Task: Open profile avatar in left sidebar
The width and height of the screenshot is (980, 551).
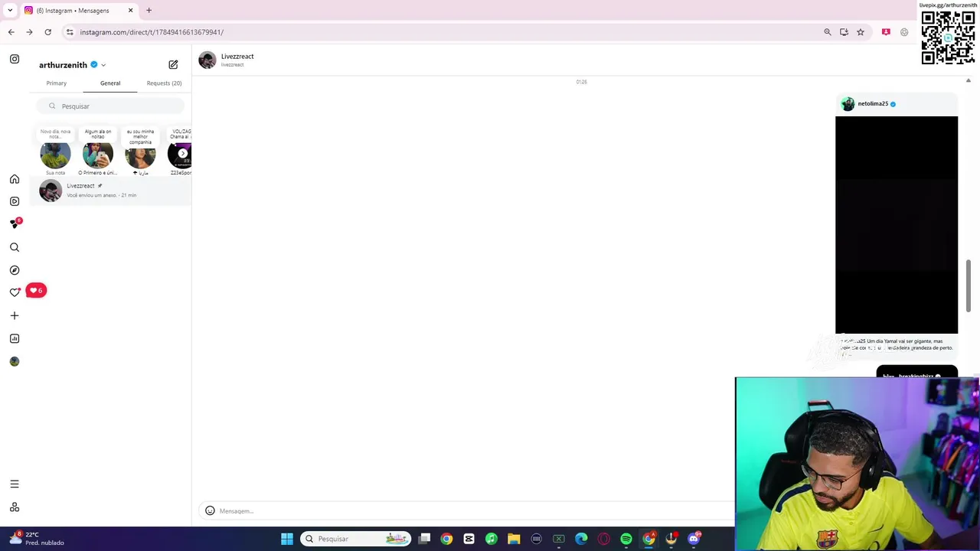Action: [x=15, y=361]
